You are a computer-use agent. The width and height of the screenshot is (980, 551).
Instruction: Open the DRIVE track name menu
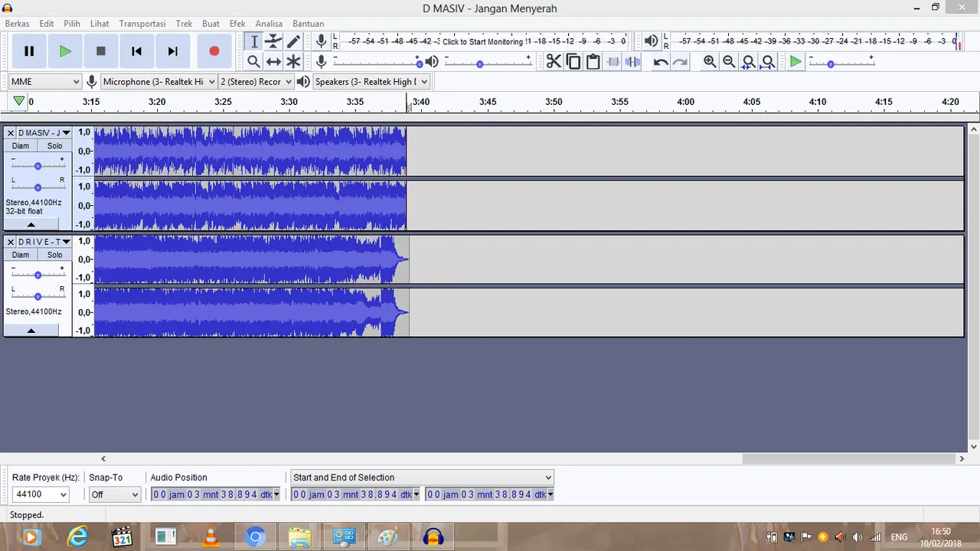[44, 242]
